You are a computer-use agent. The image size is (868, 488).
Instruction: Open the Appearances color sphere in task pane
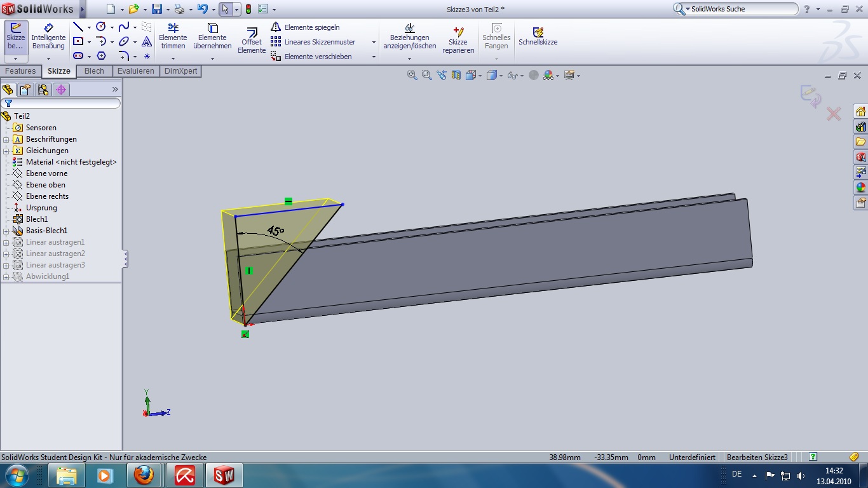coord(860,187)
